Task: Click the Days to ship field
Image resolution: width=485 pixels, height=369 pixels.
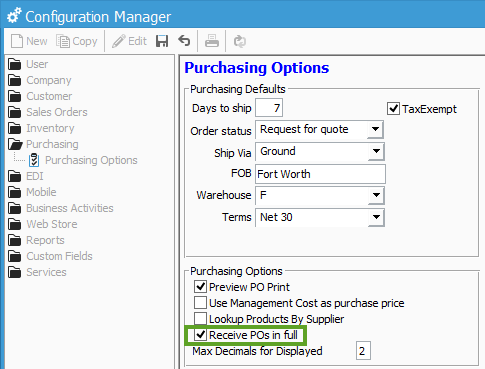Action: coord(269,108)
